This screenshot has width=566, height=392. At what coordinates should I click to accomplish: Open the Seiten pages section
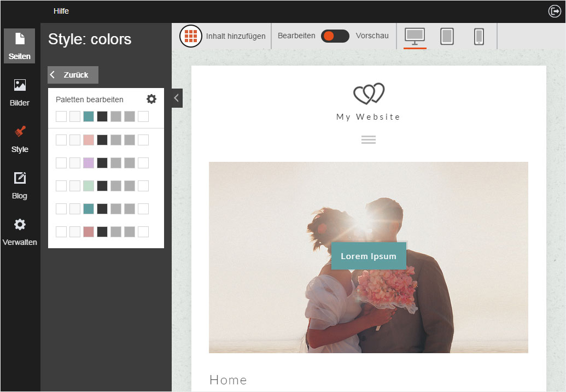pyautogui.click(x=20, y=46)
